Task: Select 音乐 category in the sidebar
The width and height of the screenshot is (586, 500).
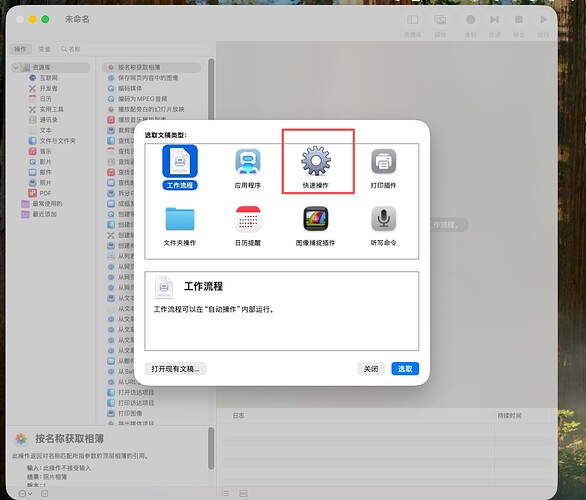Action: pos(46,151)
